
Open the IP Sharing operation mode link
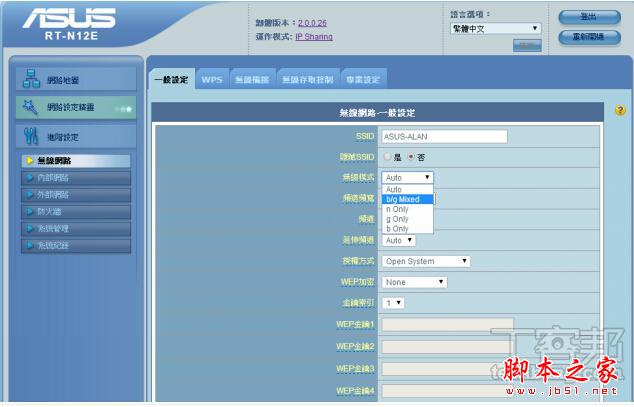pos(314,37)
